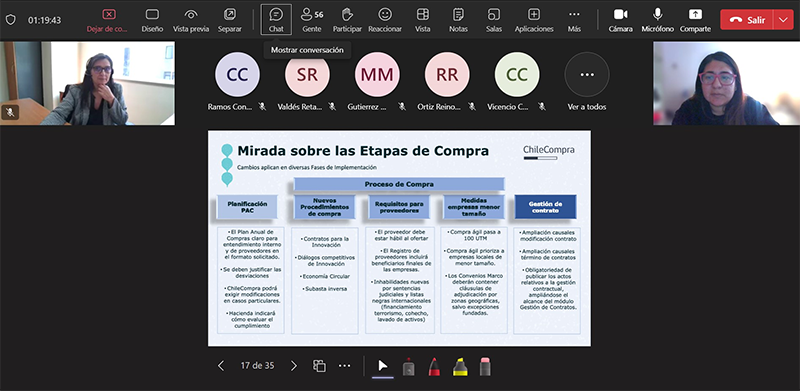Click muted mic icon on left video
The image size is (800, 391).
(x=10, y=112)
